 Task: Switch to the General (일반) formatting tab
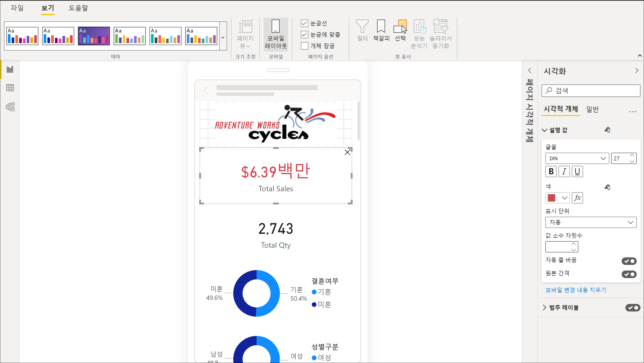coord(592,109)
